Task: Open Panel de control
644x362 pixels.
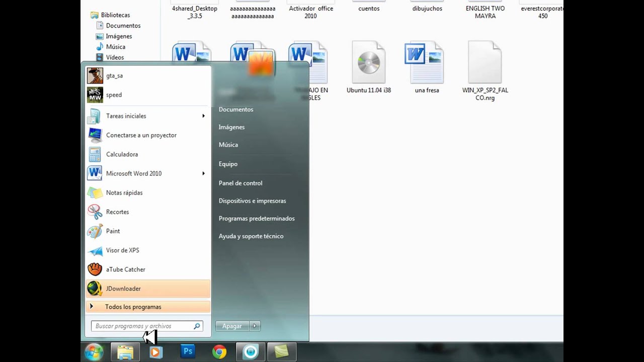Action: click(240, 183)
